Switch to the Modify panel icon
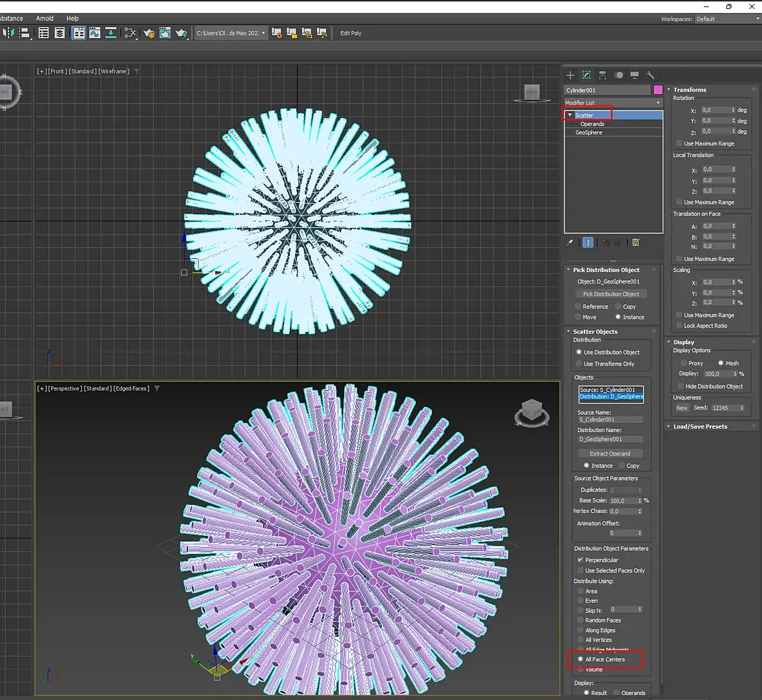The image size is (762, 700). pyautogui.click(x=586, y=75)
